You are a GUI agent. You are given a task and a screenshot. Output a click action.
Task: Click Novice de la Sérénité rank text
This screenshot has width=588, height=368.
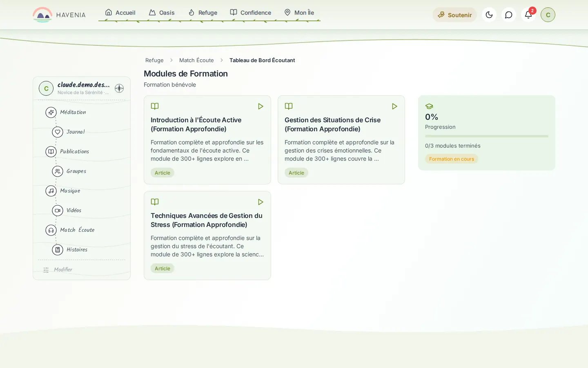pyautogui.click(x=83, y=92)
